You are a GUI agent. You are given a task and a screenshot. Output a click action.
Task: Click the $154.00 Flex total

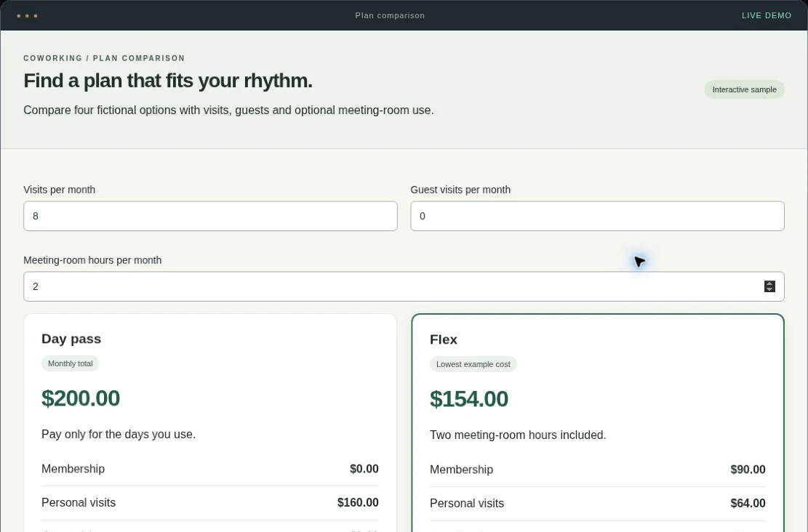[x=469, y=399]
